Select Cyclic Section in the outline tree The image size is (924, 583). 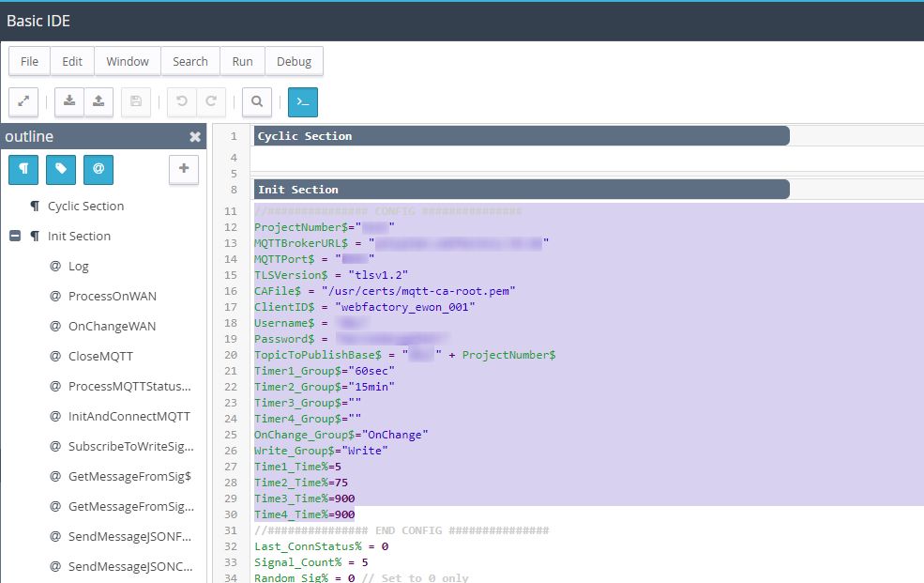click(x=85, y=207)
